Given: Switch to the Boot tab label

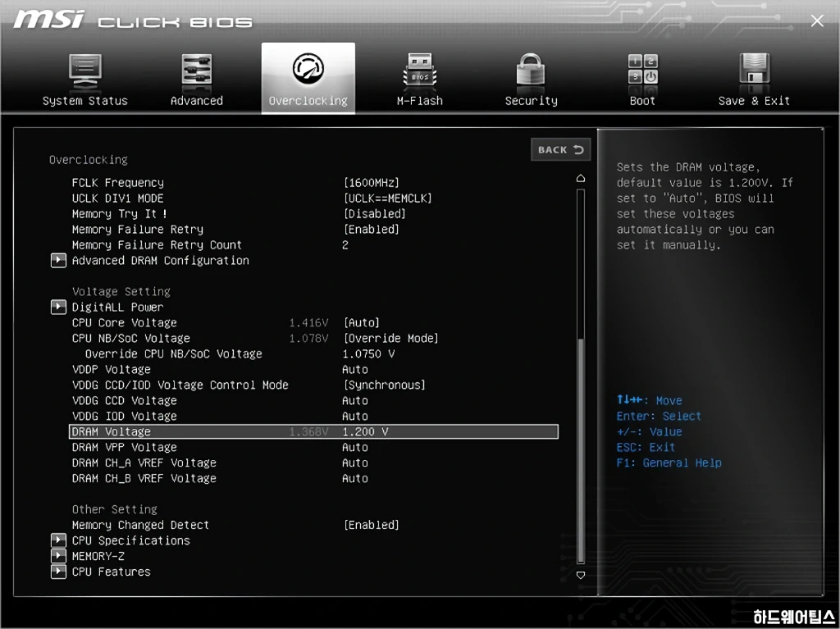Looking at the screenshot, I should tap(643, 101).
